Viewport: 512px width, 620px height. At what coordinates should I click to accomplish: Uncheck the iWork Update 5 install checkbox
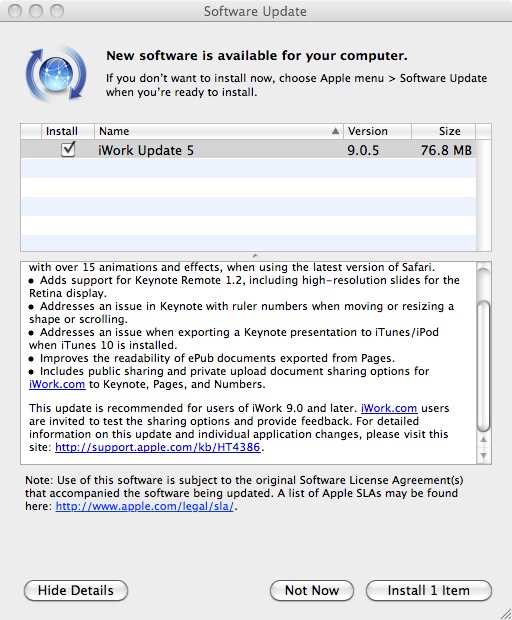[68, 149]
